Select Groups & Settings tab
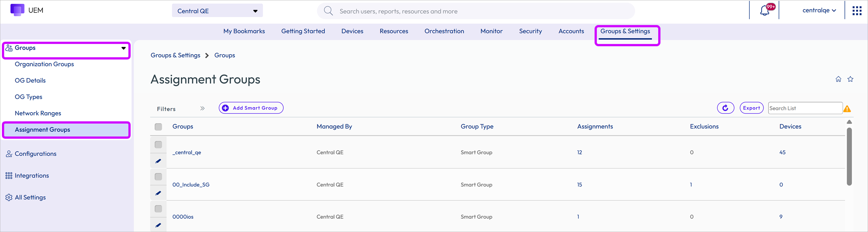Screen dimensions: 868x232 click(x=625, y=31)
